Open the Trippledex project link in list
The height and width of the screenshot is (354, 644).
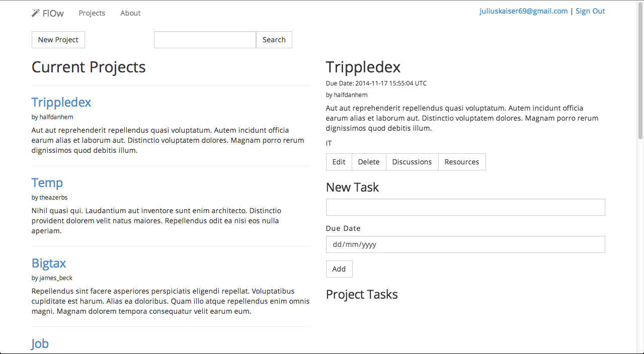61,102
